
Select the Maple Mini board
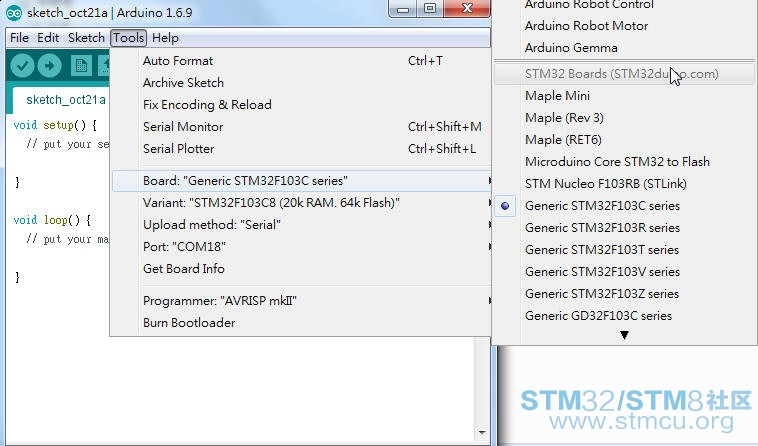click(625, 96)
